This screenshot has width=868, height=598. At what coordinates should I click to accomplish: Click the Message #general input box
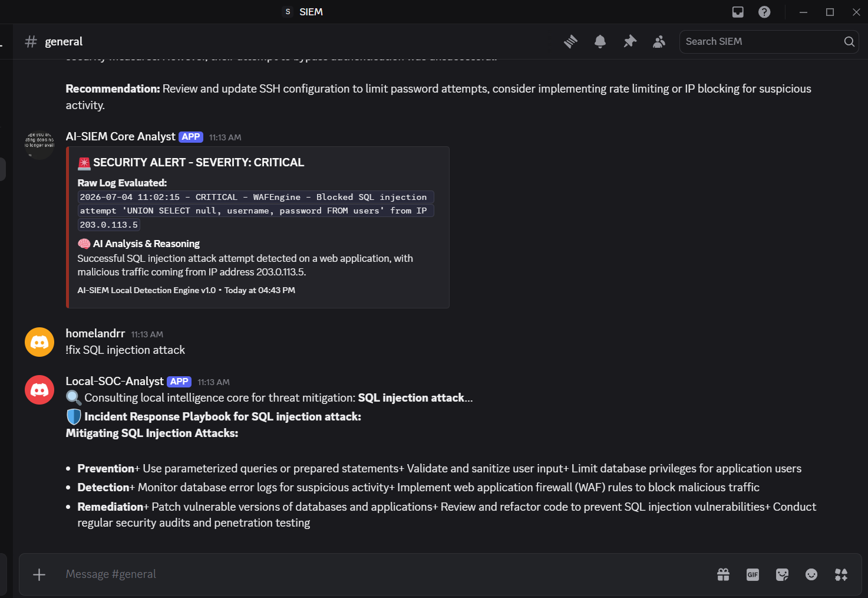383,574
